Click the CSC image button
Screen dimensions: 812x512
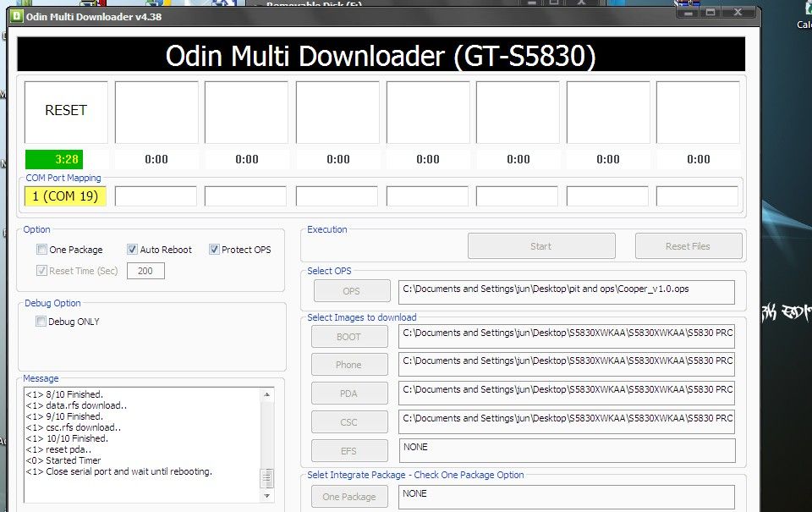349,421
